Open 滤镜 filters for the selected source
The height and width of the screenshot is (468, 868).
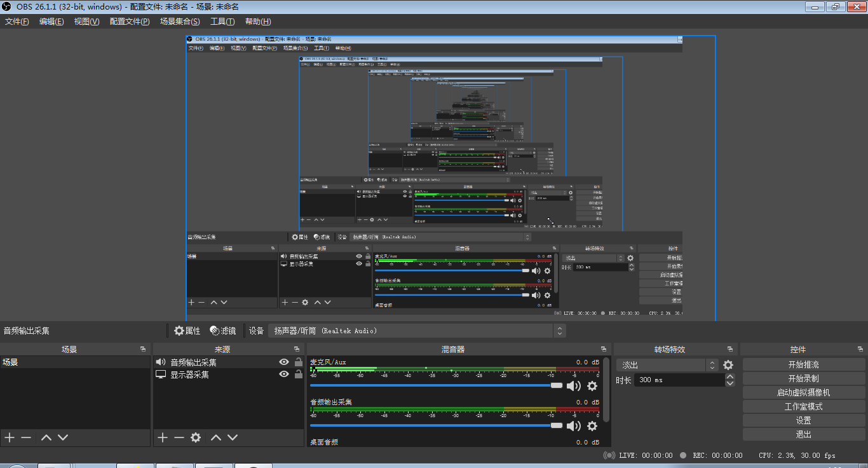(222, 331)
